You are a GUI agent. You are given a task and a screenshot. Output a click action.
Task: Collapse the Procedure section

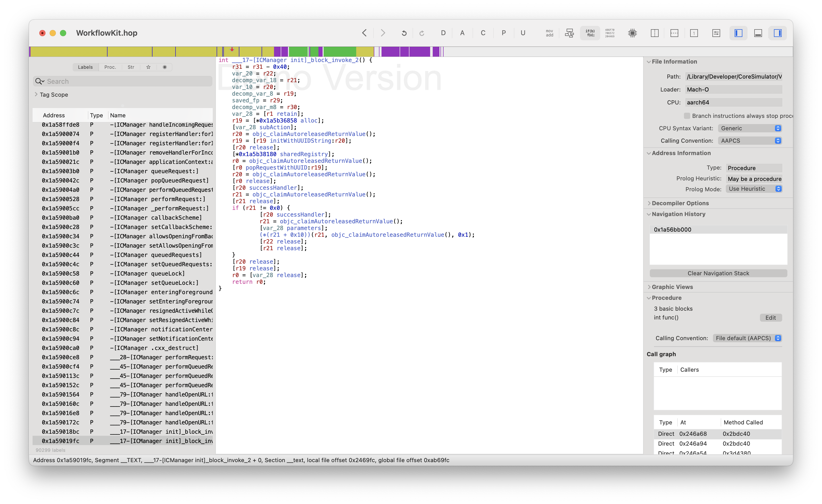pos(649,298)
